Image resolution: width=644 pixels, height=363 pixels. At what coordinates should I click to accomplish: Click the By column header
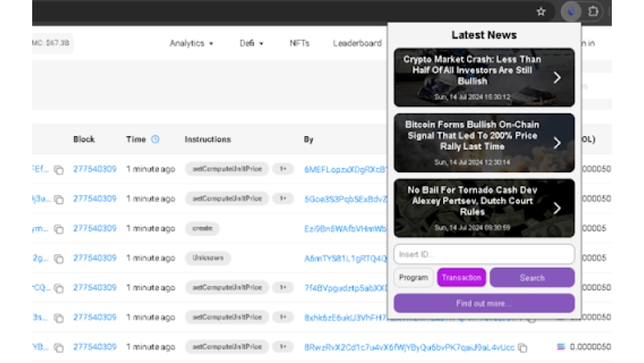pos(308,139)
